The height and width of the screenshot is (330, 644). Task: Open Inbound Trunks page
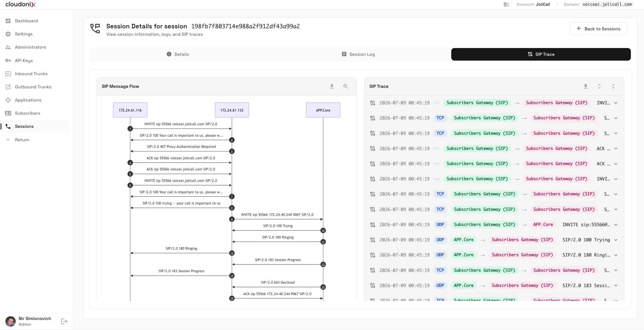[x=31, y=74]
